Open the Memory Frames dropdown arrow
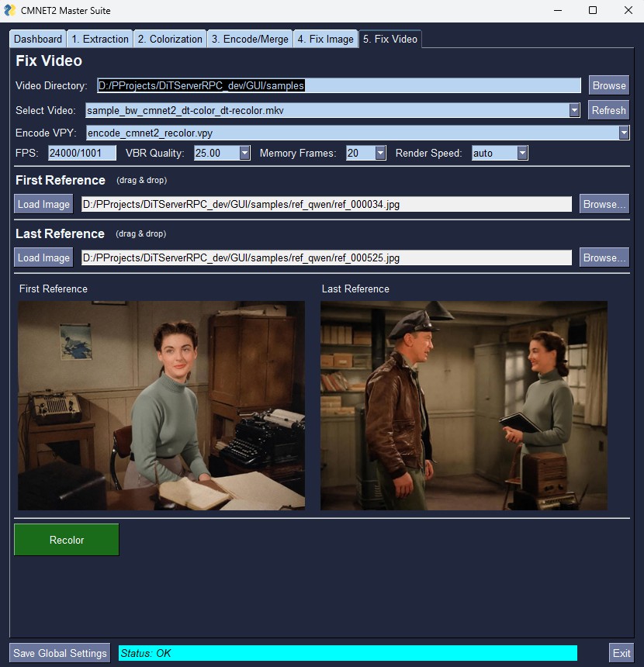Image resolution: width=644 pixels, height=667 pixels. [380, 153]
